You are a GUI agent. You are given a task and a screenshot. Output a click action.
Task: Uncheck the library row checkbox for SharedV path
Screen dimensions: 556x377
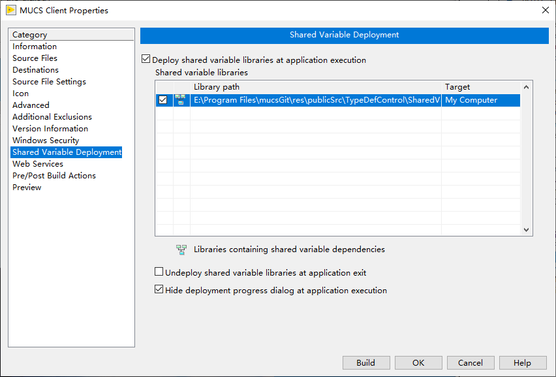163,100
